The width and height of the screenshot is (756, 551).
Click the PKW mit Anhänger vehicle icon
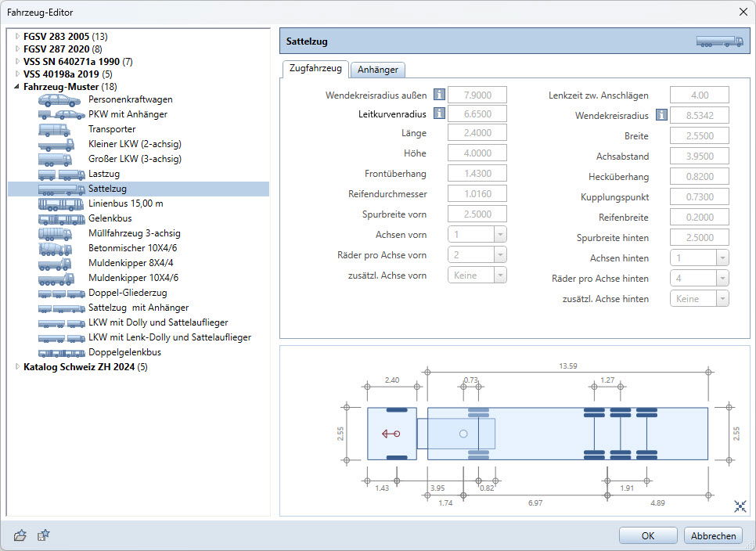pyautogui.click(x=62, y=115)
